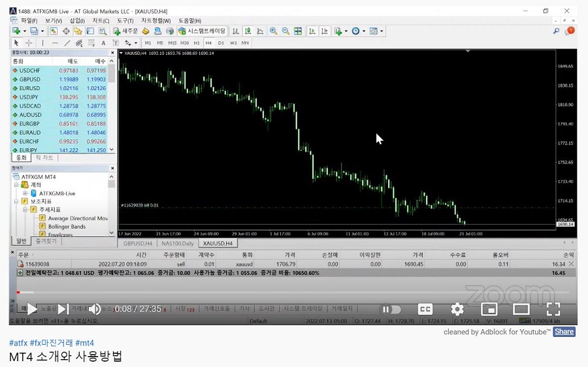Screen dimensions: 588x367
Task: Toggle chart shift icon
Action: point(324,31)
